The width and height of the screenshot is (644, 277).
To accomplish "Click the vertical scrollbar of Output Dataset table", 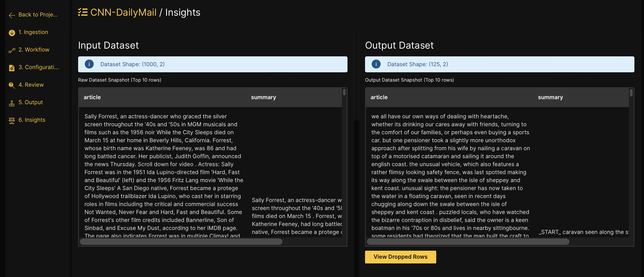I will point(631,93).
